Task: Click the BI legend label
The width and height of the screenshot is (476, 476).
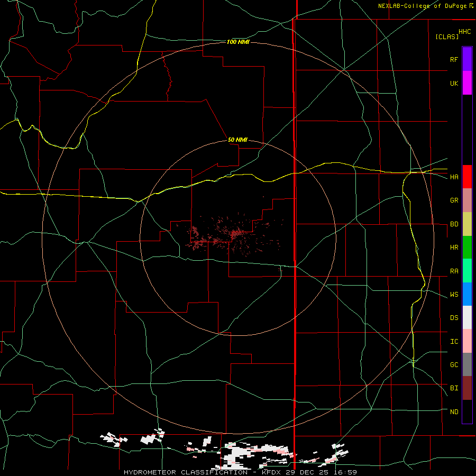Action: coord(454,388)
